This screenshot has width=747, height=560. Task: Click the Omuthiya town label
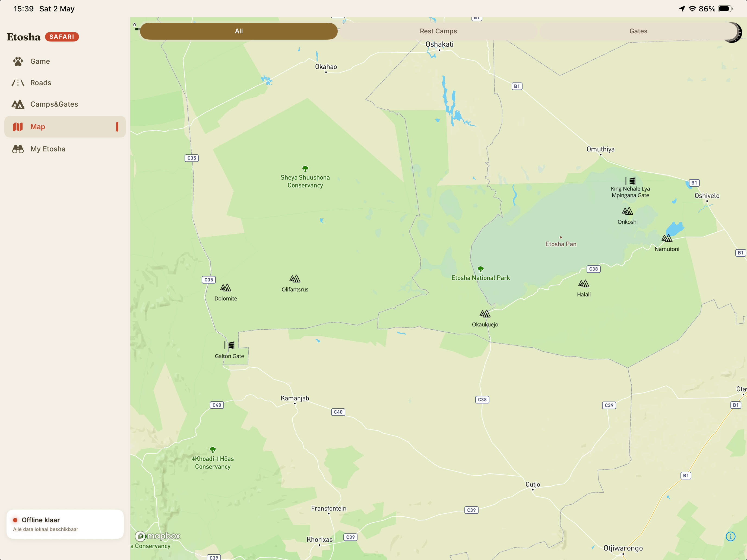[600, 149]
